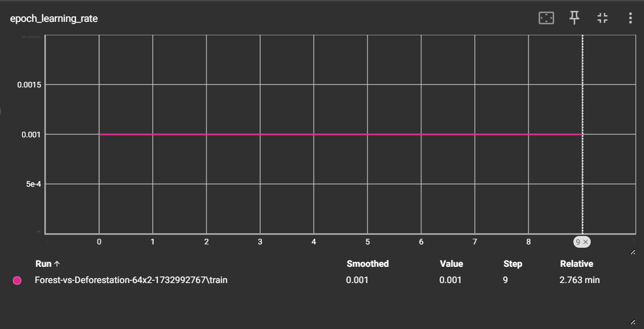Screen dimensions: 644x329
Task: Sort by the Run column header
Action: pyautogui.click(x=43, y=264)
